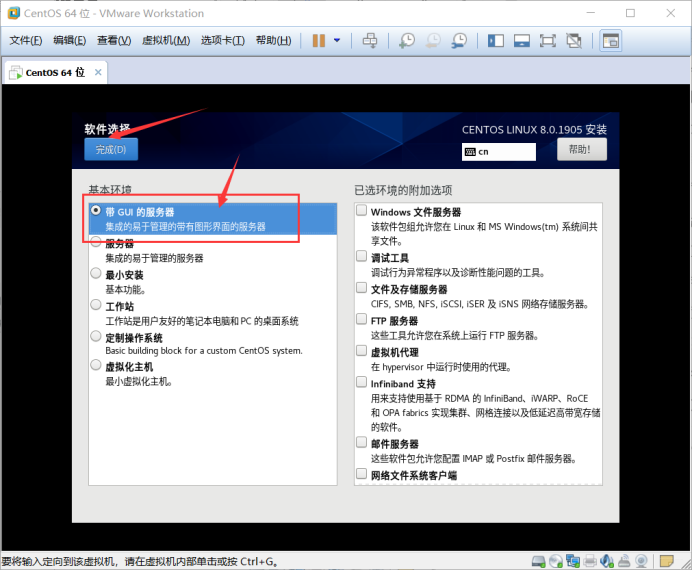Check Windows 文件服务器 add-on
692x570 pixels.
361,210
